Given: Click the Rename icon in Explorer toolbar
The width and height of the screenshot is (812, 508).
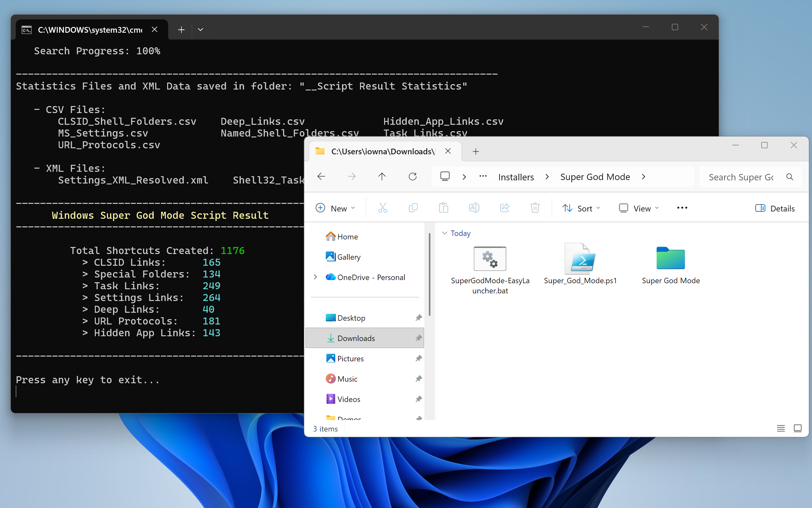Looking at the screenshot, I should pos(474,208).
